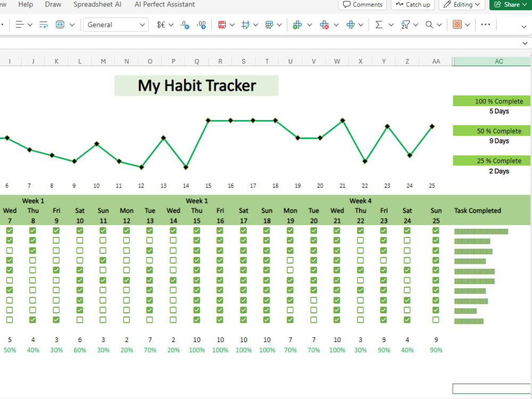
Task: Click the Insert cells icon
Action: (297, 25)
